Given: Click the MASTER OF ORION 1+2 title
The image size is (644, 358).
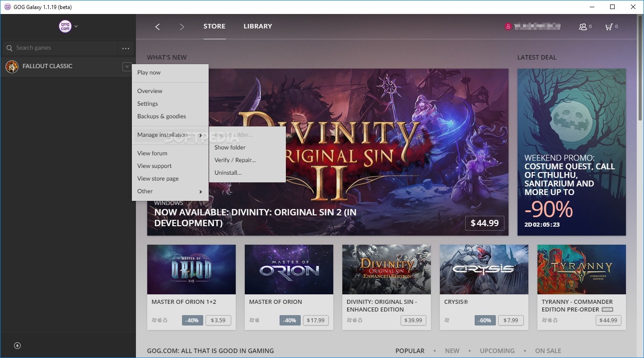Looking at the screenshot, I should click(x=184, y=302).
